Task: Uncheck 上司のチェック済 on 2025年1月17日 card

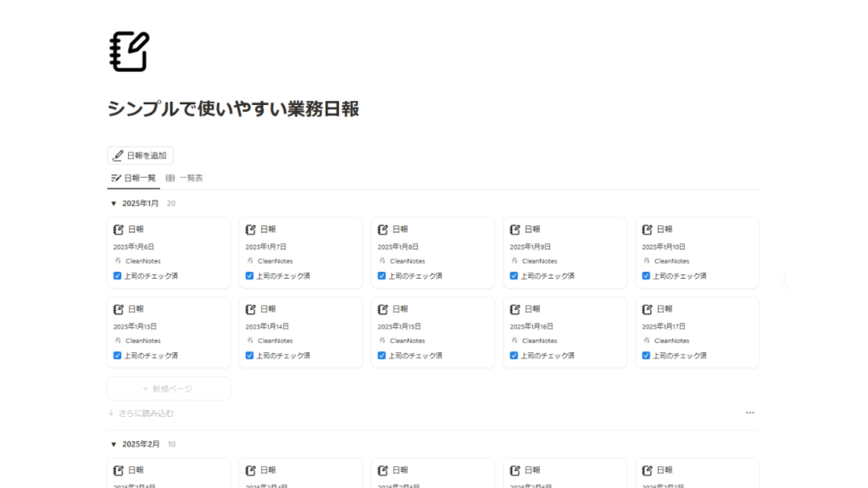Action: tap(646, 355)
